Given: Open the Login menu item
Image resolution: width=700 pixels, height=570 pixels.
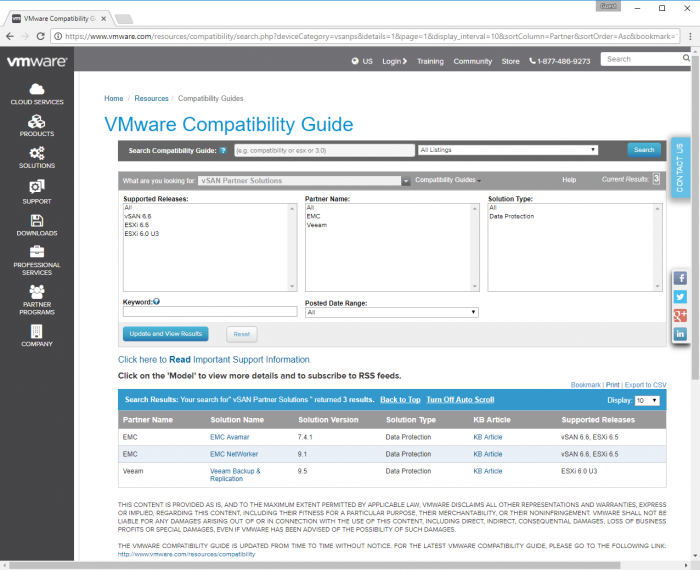Looking at the screenshot, I should (394, 61).
